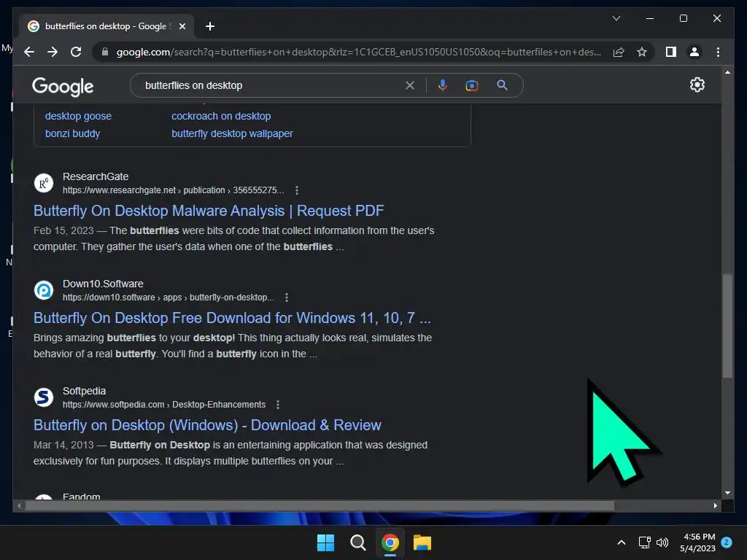Open options for the Down10.Software result

[286, 297]
